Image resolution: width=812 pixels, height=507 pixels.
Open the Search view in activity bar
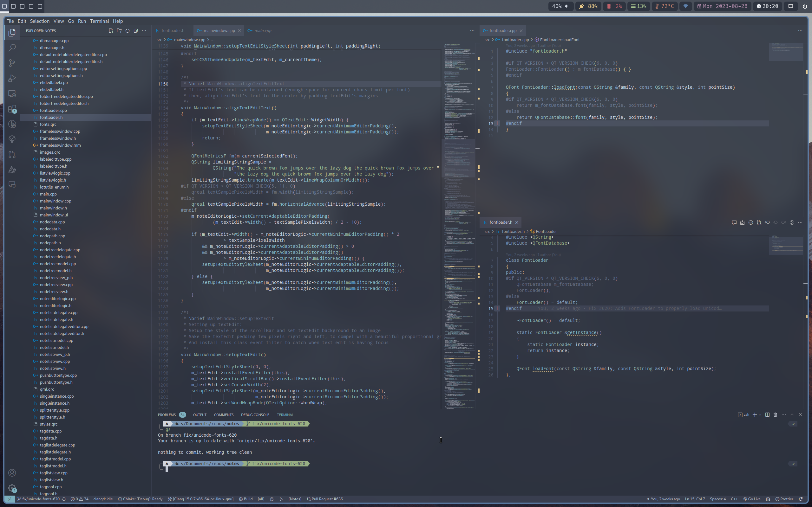[x=12, y=48]
